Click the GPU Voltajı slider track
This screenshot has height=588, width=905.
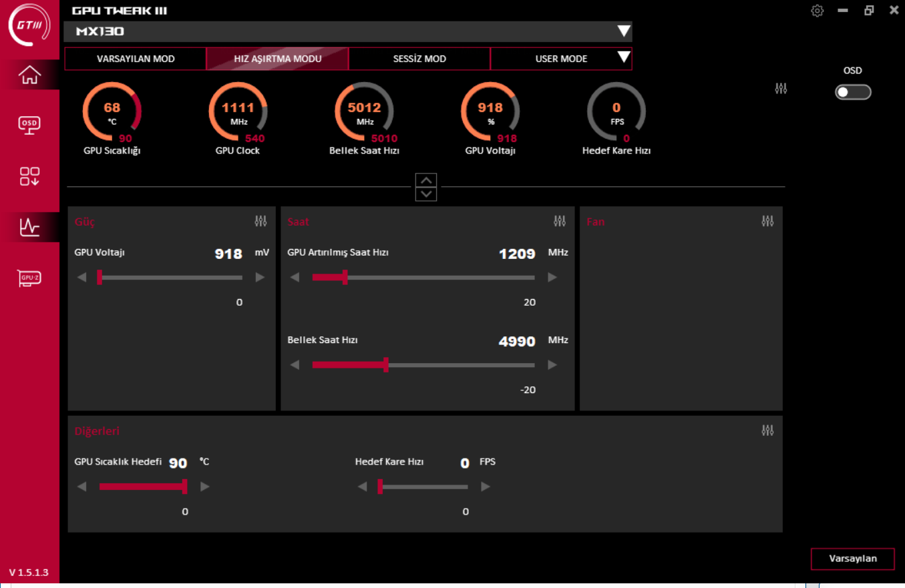tap(171, 278)
